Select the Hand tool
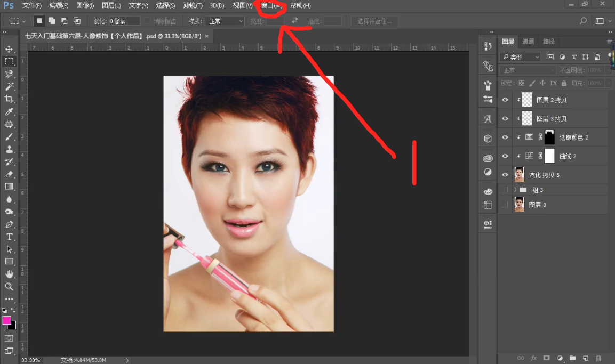 [x=9, y=274]
